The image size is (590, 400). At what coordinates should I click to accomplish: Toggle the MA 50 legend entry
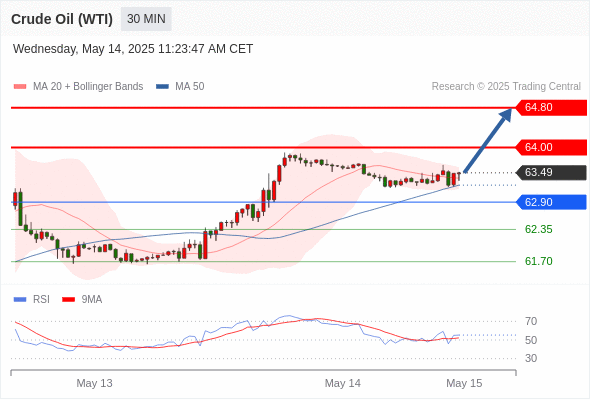pos(180,87)
